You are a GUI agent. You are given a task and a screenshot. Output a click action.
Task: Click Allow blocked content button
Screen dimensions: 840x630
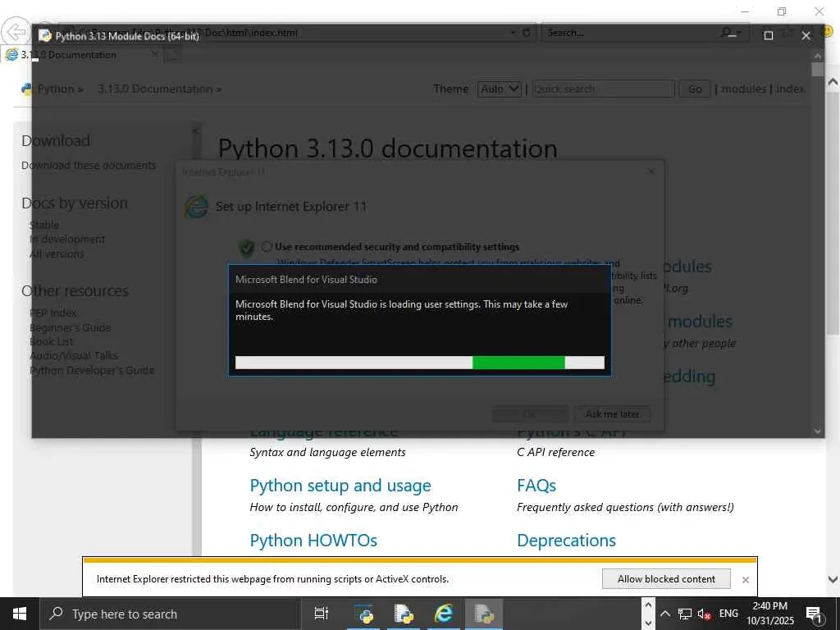(x=666, y=579)
